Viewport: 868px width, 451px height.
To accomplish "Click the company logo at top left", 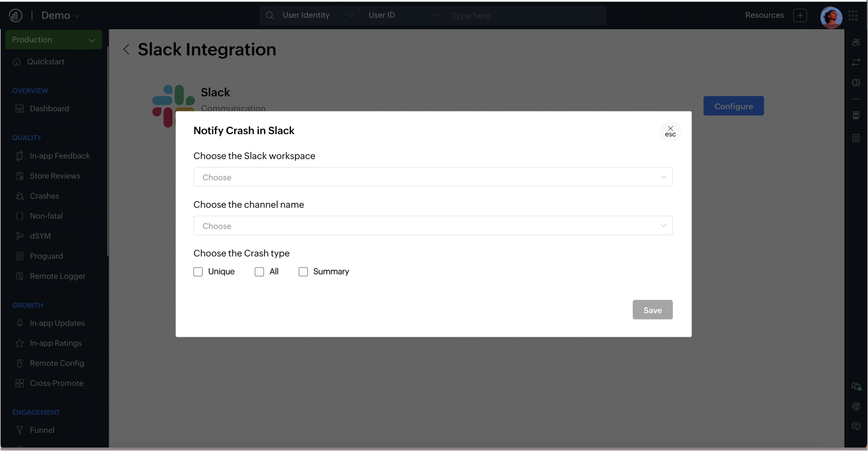I will tap(15, 15).
